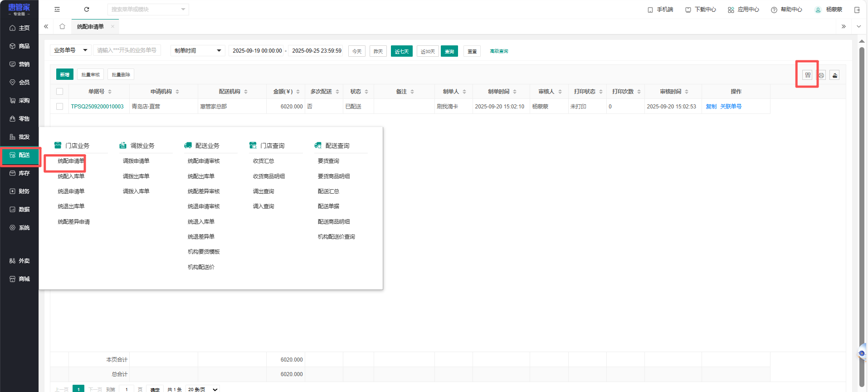The width and height of the screenshot is (868, 392).
Task: Open user profile 杨蒙蒙
Action: [x=829, y=10]
